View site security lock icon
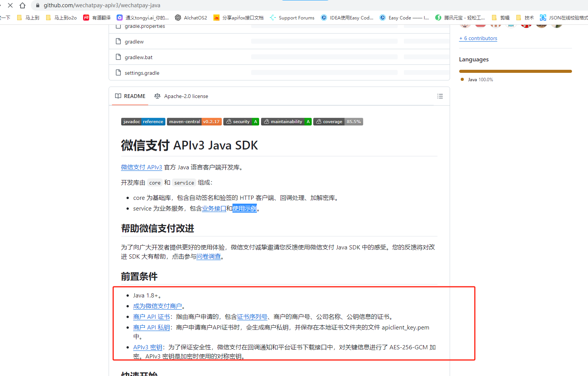This screenshot has height=376, width=588. pos(37,5)
